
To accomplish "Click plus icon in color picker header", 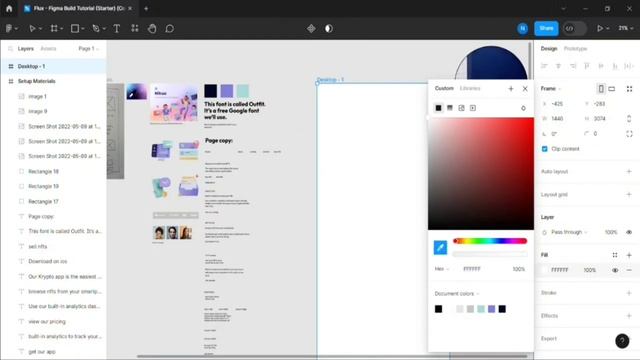I will point(511,89).
